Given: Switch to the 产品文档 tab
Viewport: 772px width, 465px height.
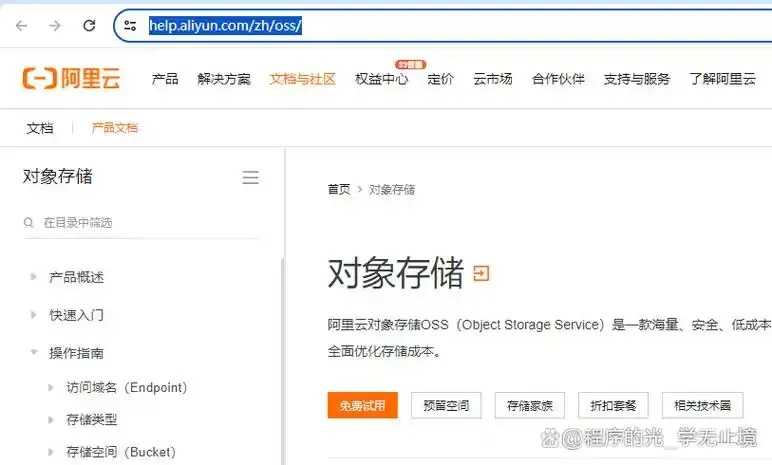Looking at the screenshot, I should tap(115, 128).
